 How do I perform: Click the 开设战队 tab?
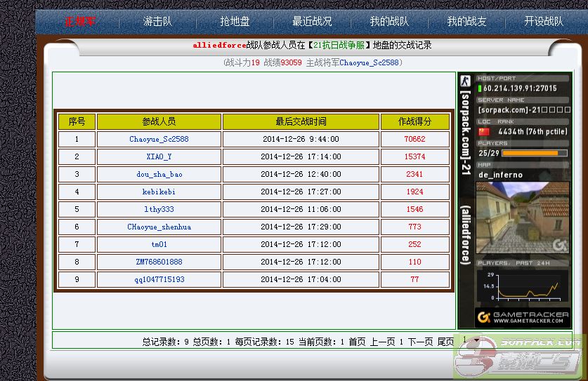tap(543, 22)
